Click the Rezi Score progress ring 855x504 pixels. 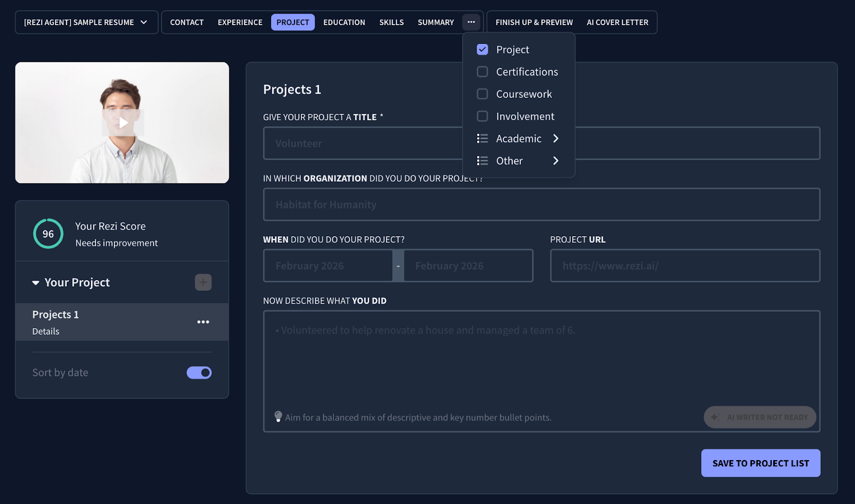point(48,234)
